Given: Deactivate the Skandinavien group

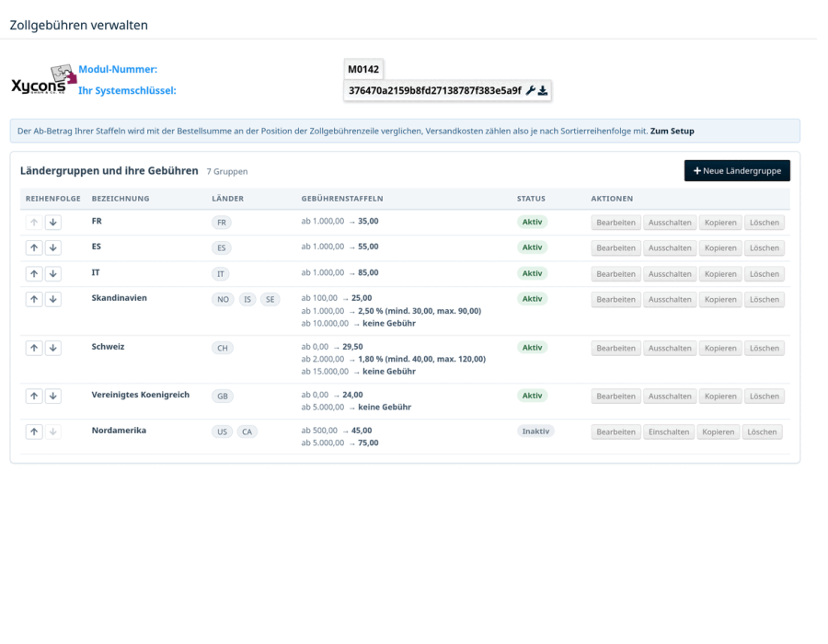Looking at the screenshot, I should (x=670, y=299).
